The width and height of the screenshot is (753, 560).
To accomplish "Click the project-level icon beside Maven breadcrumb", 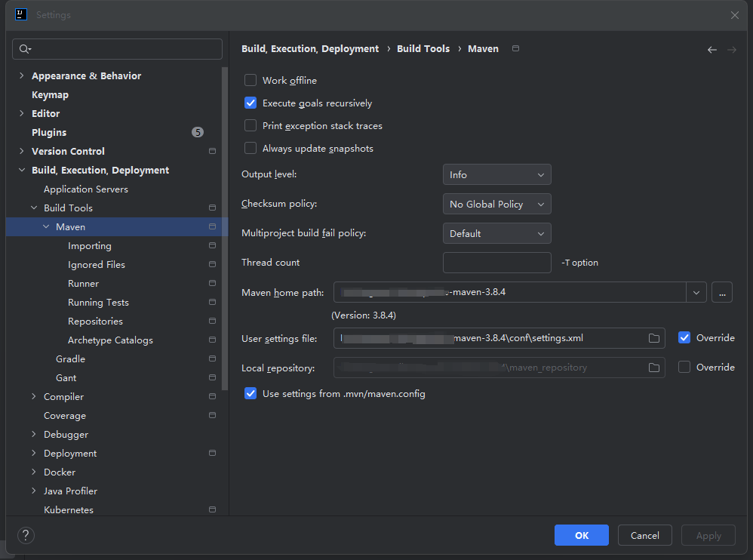I will coord(515,48).
